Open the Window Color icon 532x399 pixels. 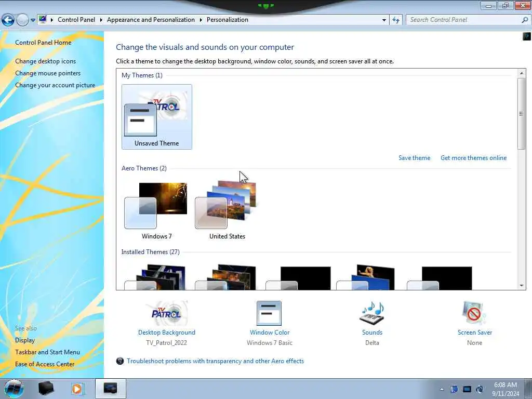point(269,313)
